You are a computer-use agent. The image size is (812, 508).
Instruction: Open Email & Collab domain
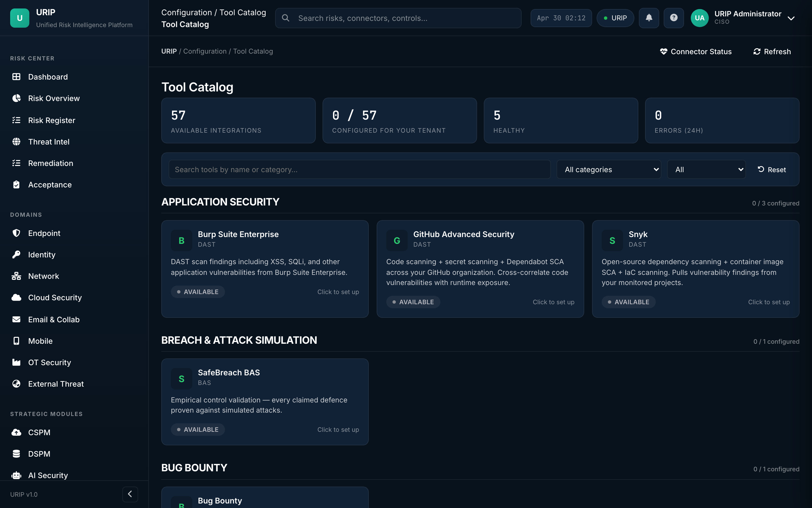(74, 319)
